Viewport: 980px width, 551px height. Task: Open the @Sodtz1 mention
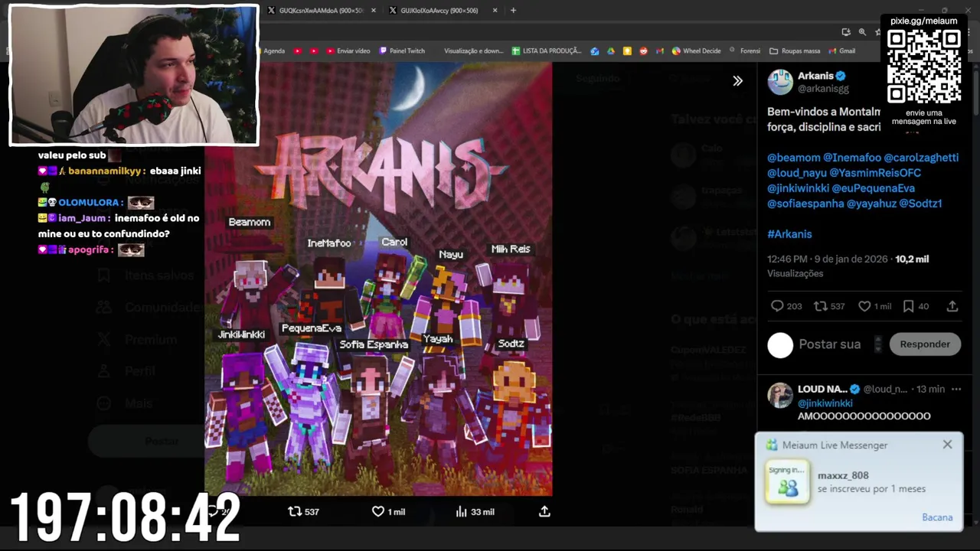[920, 204]
